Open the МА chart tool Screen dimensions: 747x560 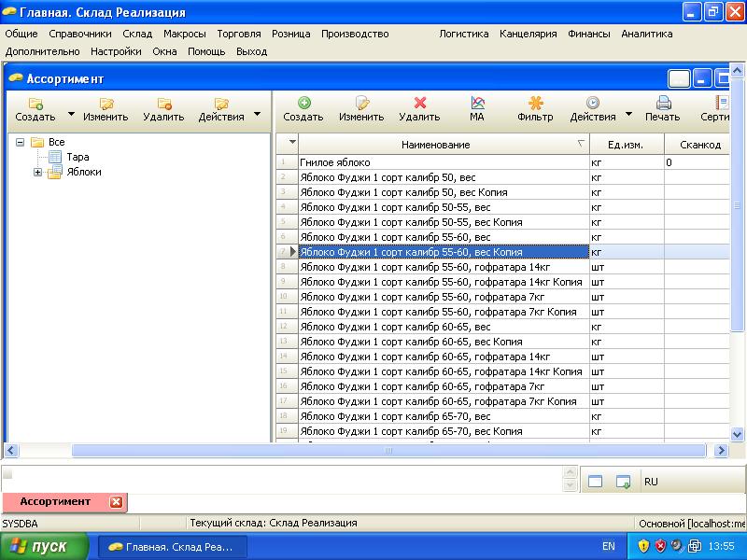coord(477,104)
